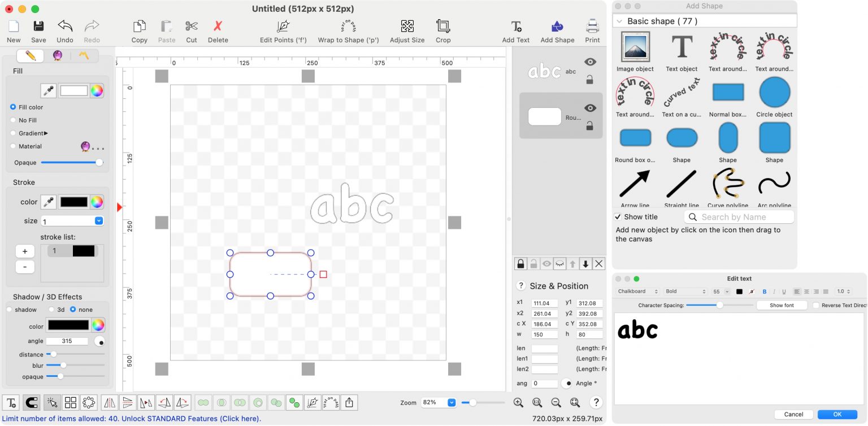Click OK in Edit text dialog
Image resolution: width=868 pixels, height=426 pixels.
coord(837,414)
